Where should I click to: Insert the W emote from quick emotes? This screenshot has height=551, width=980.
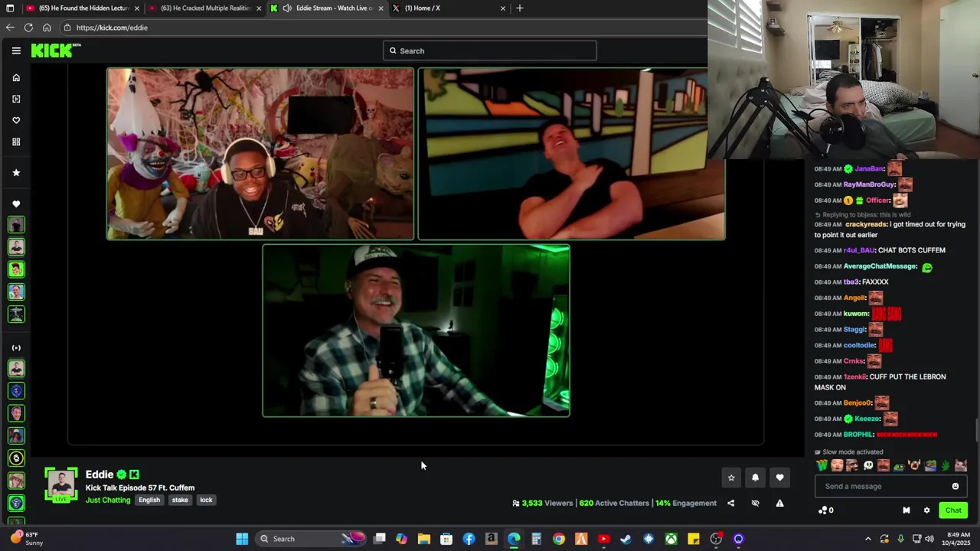(822, 465)
